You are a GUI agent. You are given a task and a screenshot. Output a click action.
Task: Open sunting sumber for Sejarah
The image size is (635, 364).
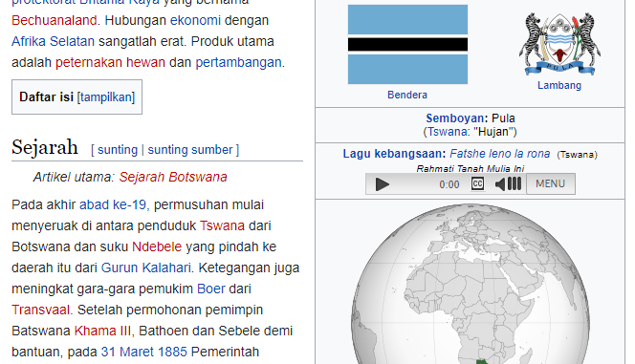(190, 150)
